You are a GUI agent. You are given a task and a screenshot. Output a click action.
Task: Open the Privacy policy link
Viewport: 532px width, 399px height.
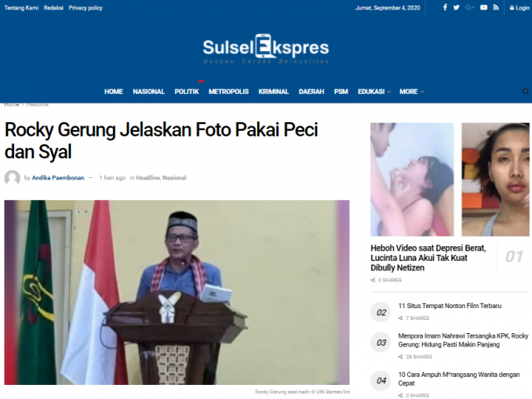(86, 8)
